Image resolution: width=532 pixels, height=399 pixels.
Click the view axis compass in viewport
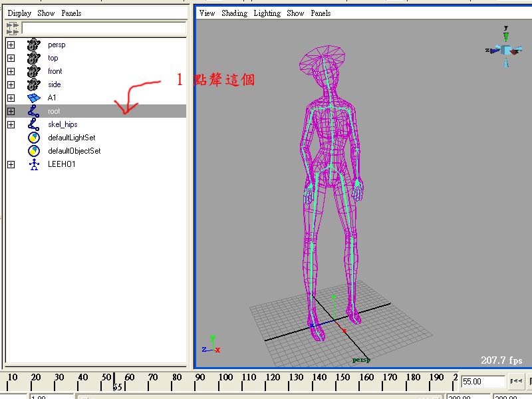tap(505, 47)
